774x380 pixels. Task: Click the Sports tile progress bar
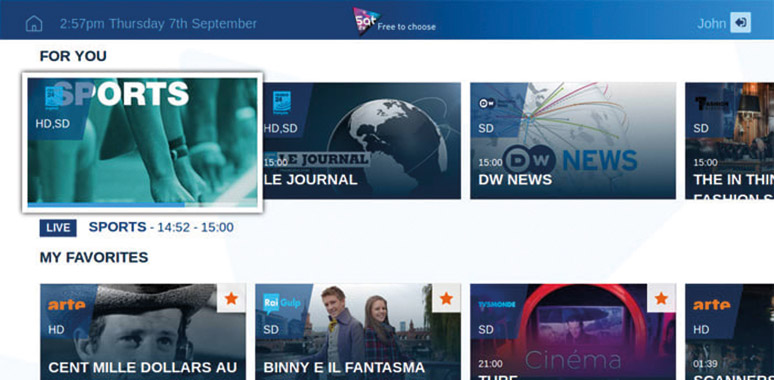[x=142, y=204]
